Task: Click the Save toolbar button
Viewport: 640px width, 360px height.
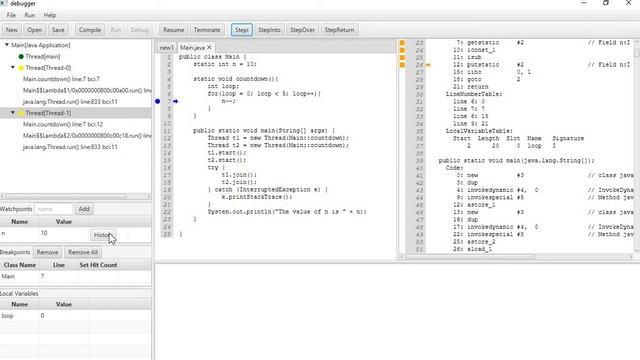Action: (x=58, y=30)
